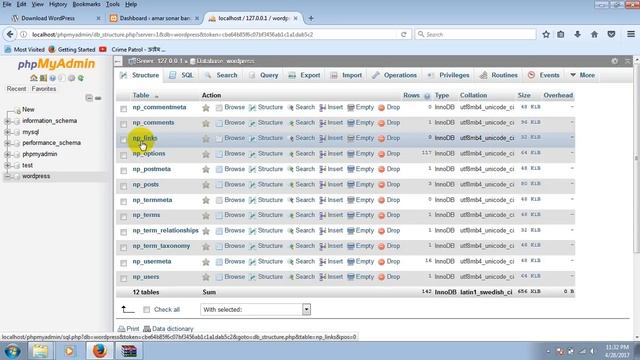Favorite the np_users table star
The image size is (640, 360).
click(206, 278)
